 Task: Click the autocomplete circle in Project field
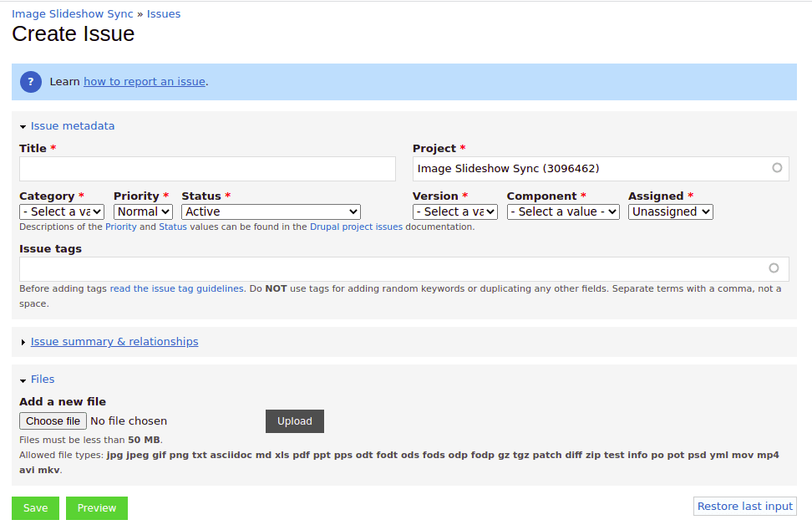tap(777, 168)
